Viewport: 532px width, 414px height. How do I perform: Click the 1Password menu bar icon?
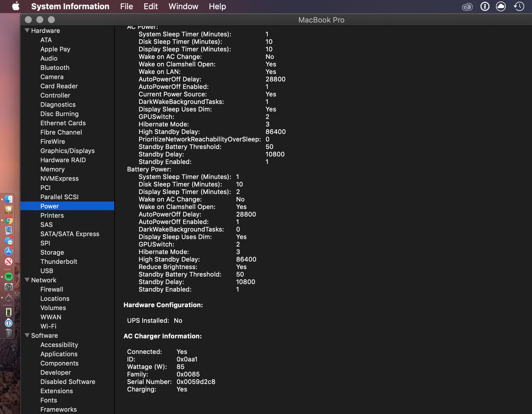[485, 7]
